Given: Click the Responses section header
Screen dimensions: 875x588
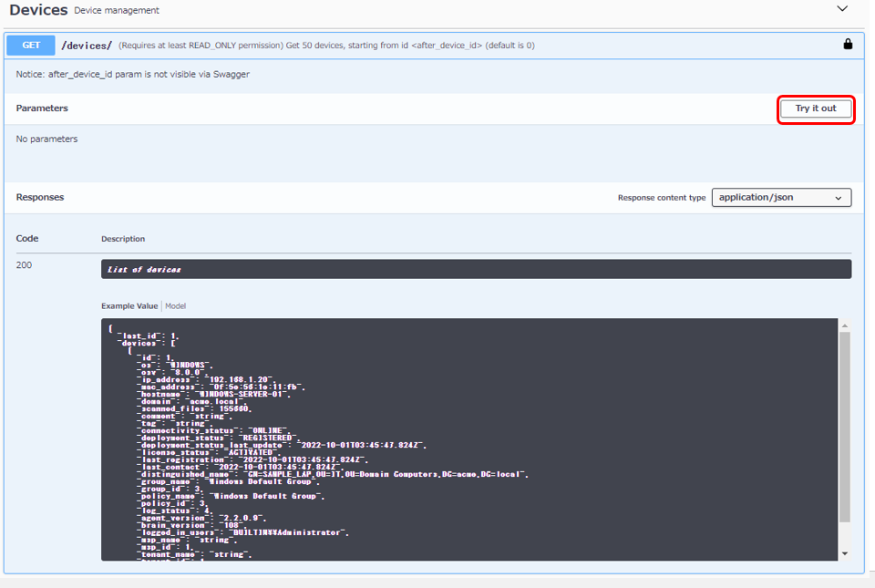Looking at the screenshot, I should click(40, 197).
